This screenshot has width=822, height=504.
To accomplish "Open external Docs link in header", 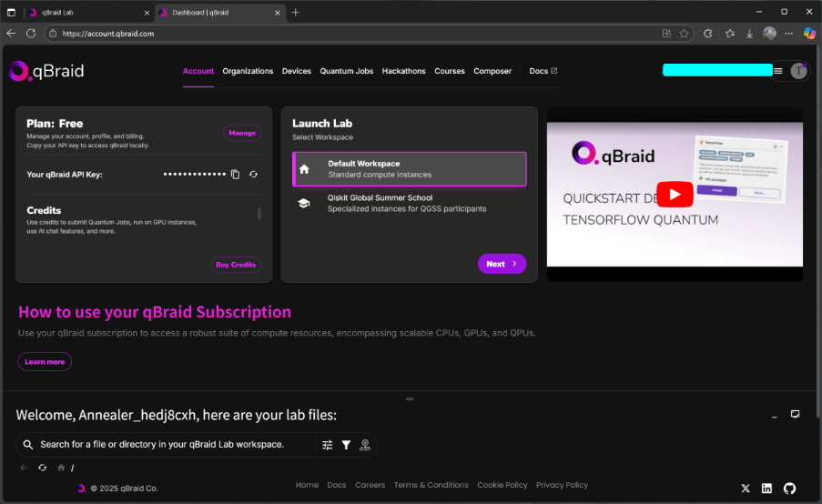I will (x=543, y=71).
